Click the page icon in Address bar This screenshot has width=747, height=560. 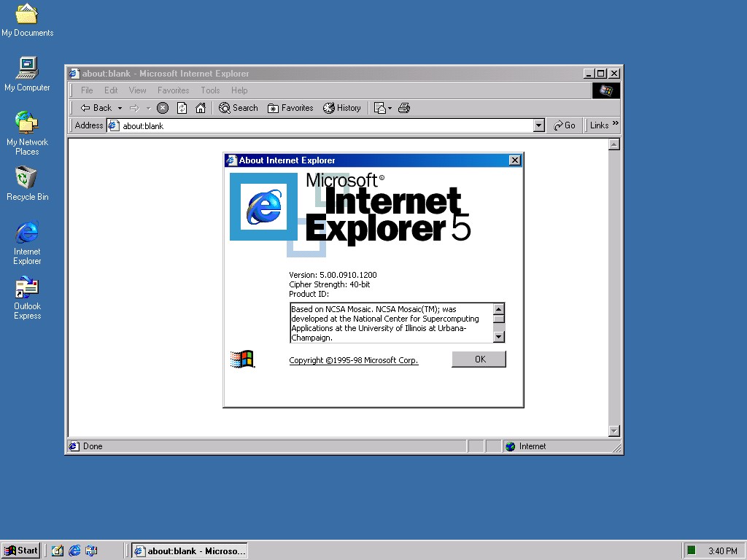pos(113,125)
